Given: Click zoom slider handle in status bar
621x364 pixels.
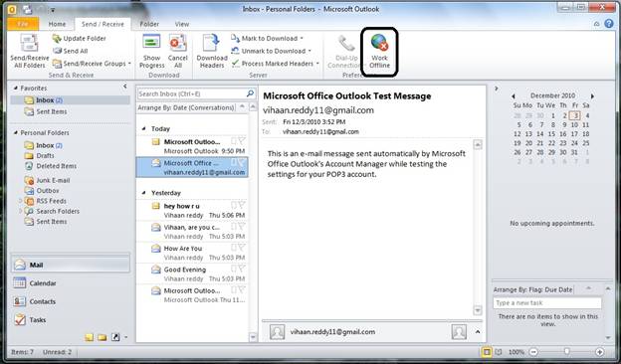Looking at the screenshot, I should [x=566, y=352].
